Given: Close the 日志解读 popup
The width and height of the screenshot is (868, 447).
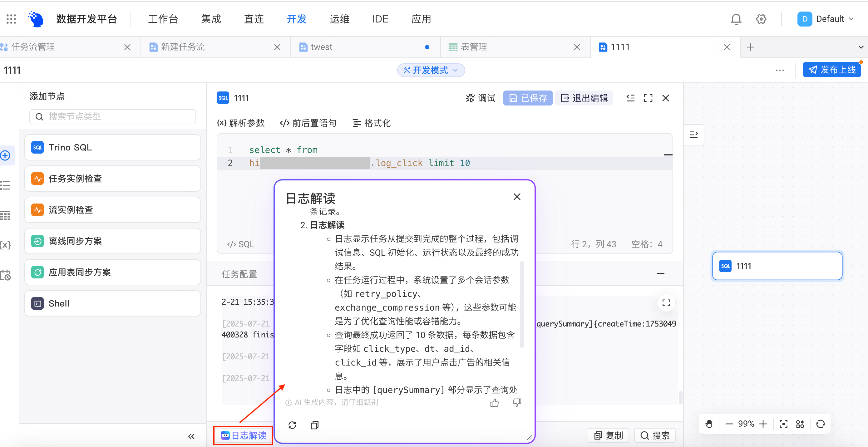Looking at the screenshot, I should (x=517, y=197).
